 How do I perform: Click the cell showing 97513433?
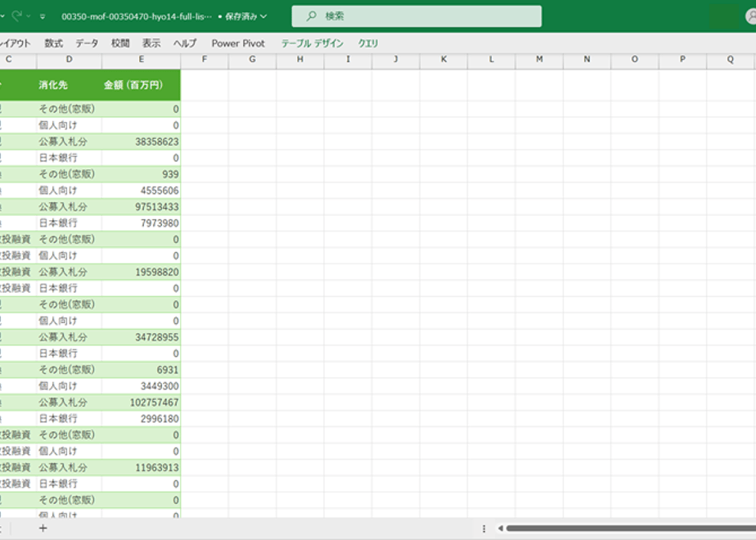click(x=142, y=207)
